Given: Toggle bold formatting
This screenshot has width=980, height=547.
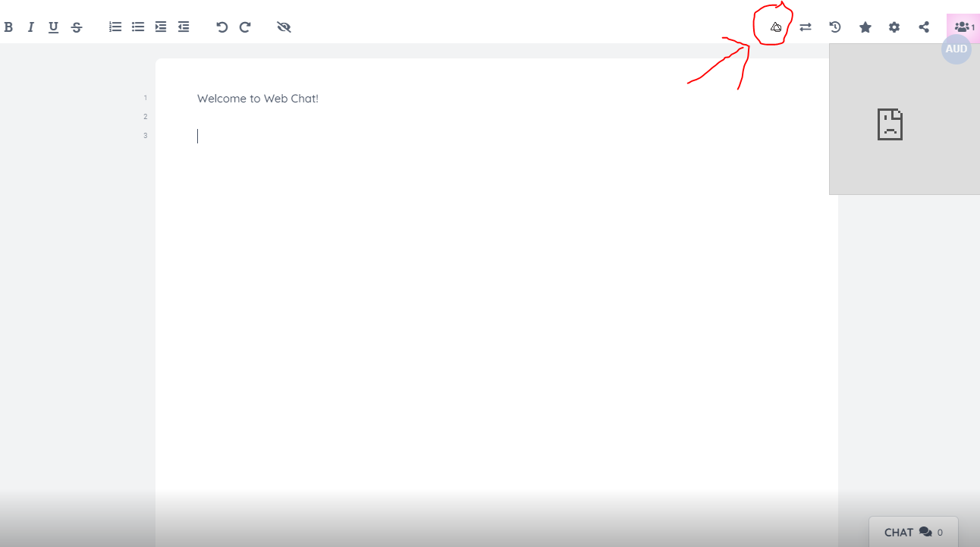Looking at the screenshot, I should (x=8, y=27).
